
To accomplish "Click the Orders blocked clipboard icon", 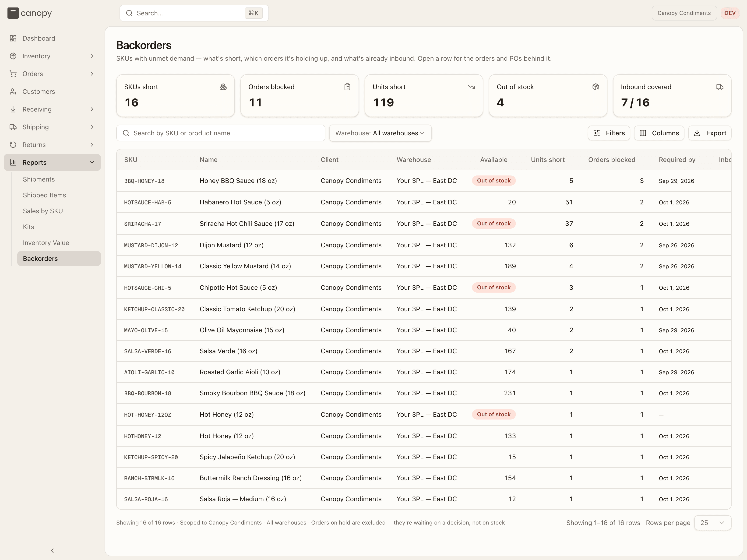I will click(x=347, y=87).
